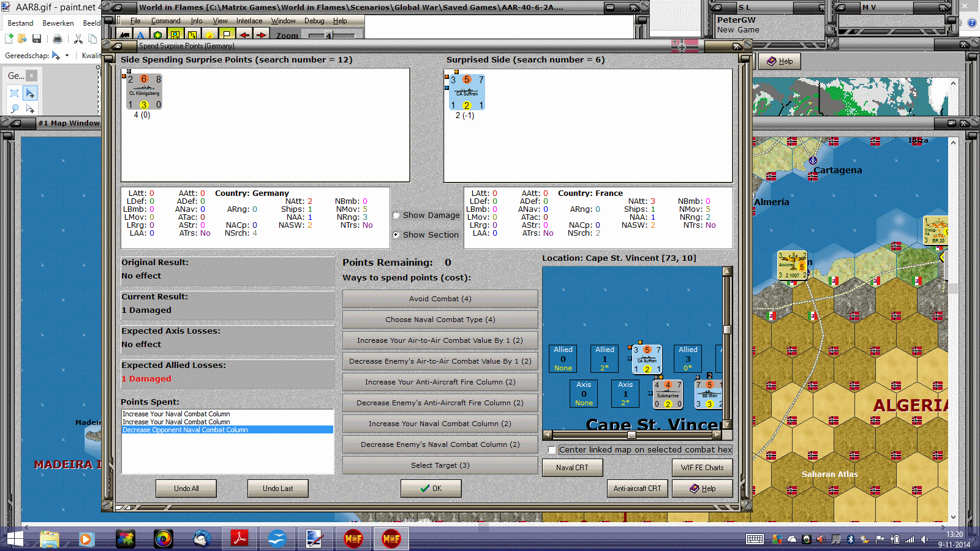Click the Cartagena port label on map
The height and width of the screenshot is (551, 980).
[837, 170]
